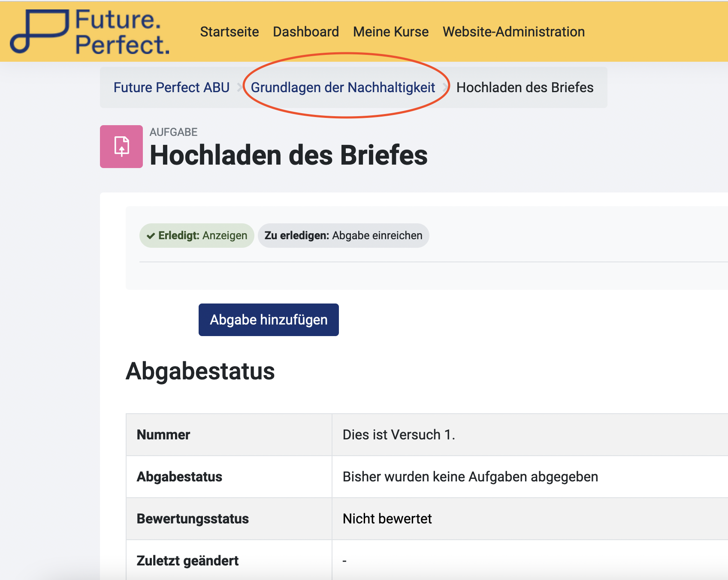
Task: Click the chevron before the Hochladen des Briefes breadcrumb
Action: pyautogui.click(x=446, y=88)
